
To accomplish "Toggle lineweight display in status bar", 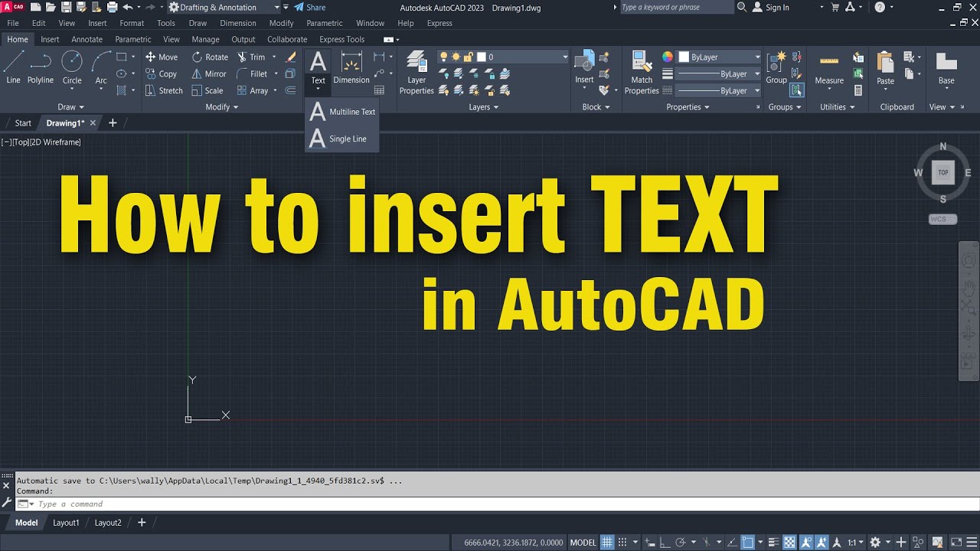I will click(x=774, y=543).
